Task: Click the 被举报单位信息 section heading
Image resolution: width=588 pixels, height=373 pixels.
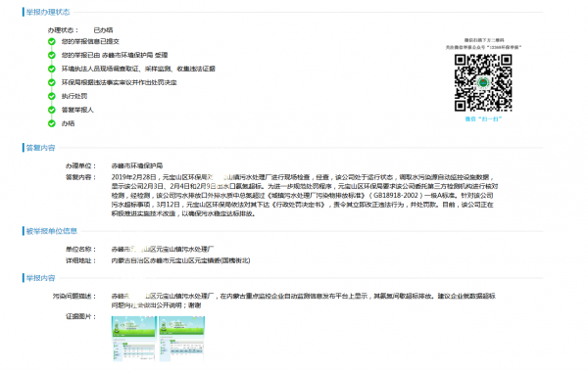Action: coord(51,231)
